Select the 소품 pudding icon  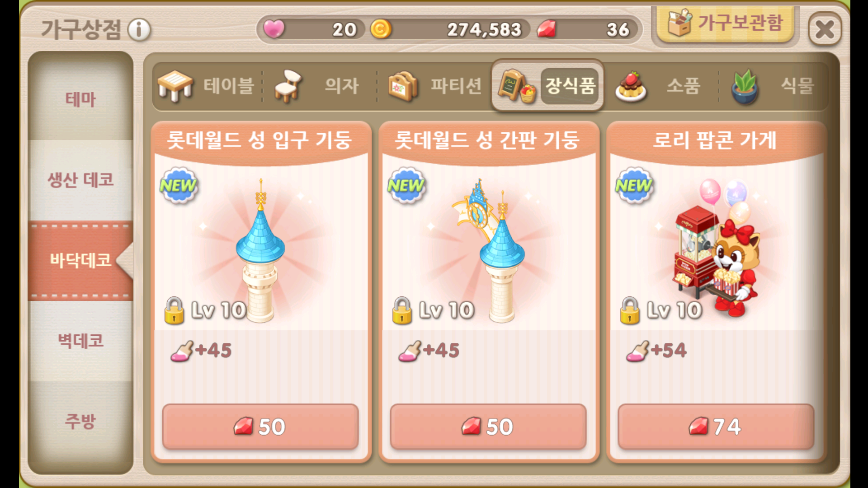631,86
